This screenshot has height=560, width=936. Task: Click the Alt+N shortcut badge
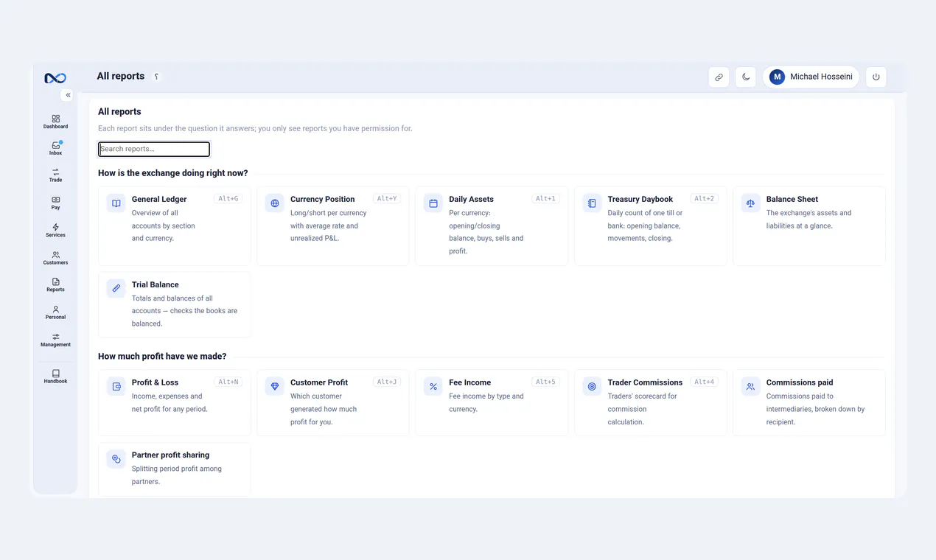[x=228, y=382]
